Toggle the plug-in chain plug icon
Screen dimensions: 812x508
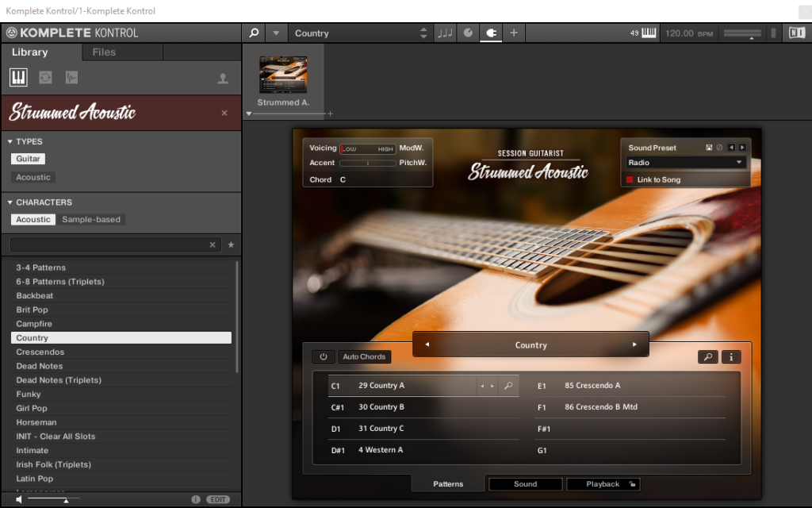[491, 33]
